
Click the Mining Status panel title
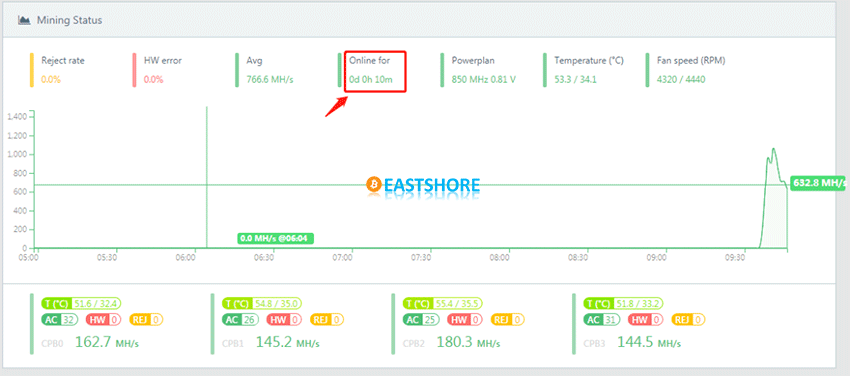click(69, 21)
